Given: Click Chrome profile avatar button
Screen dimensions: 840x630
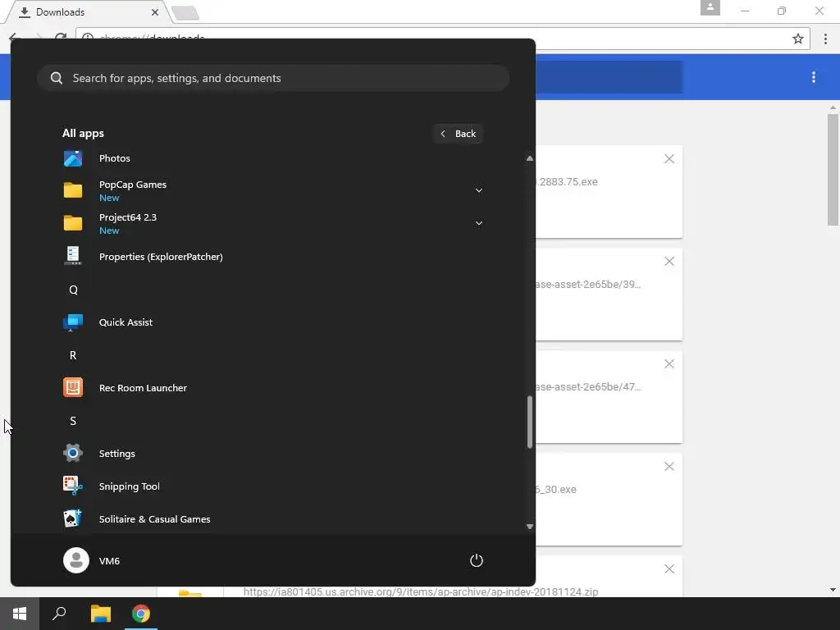Looking at the screenshot, I should 710,7.
